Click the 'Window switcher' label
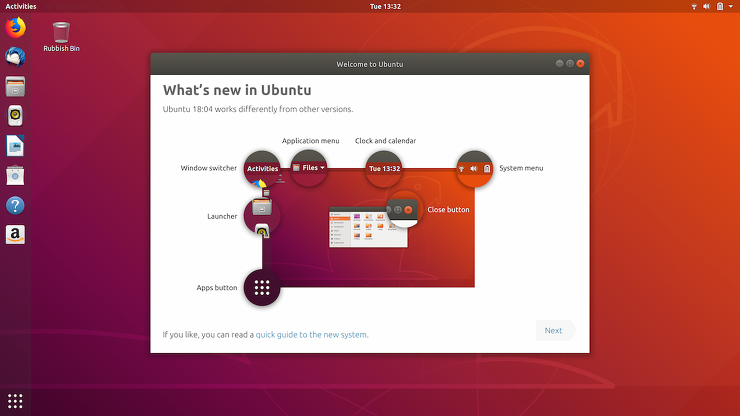The image size is (740, 416). coord(209,168)
